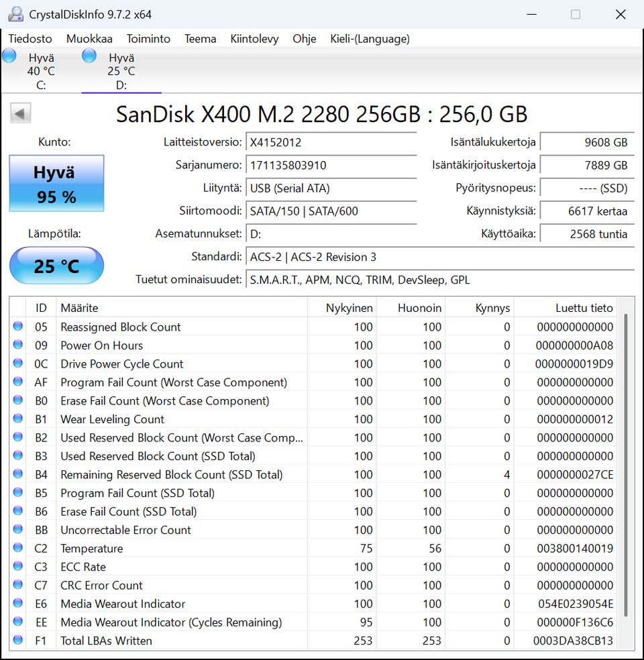This screenshot has width=644, height=660.
Task: Click the transfer mode field SATA/150 | SATA/600
Action: tap(331, 211)
